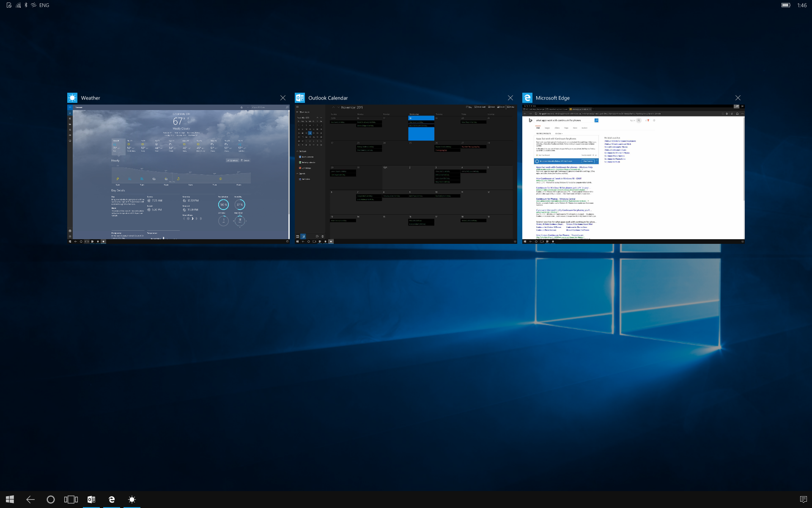Open the Start menu from the taskbar
The image size is (812, 508).
click(x=10, y=500)
